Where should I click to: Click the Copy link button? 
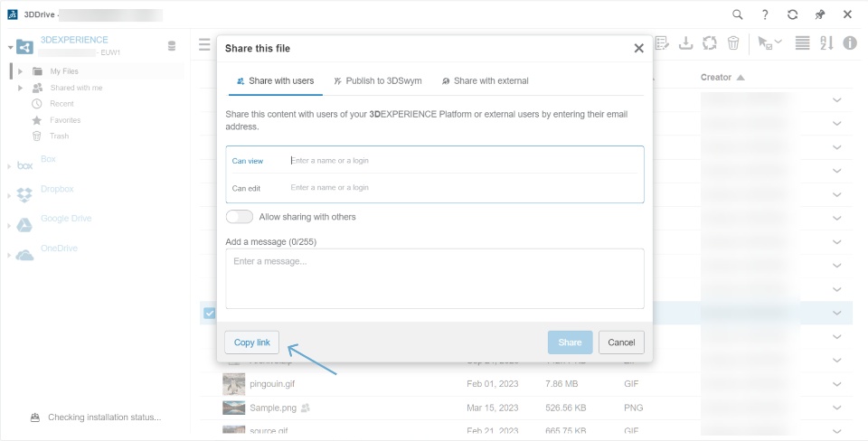point(251,342)
